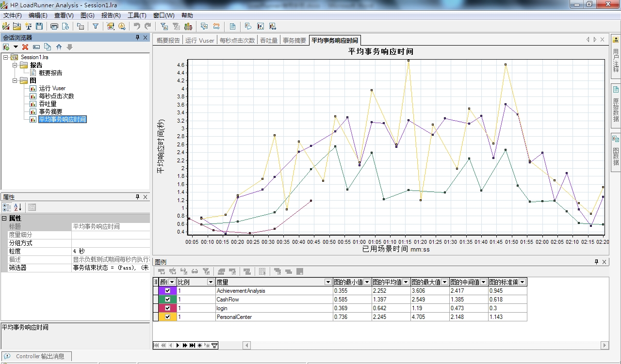Jump to last legend record navigation icon
Image resolution: width=621 pixels, height=364 pixels.
[193, 346]
